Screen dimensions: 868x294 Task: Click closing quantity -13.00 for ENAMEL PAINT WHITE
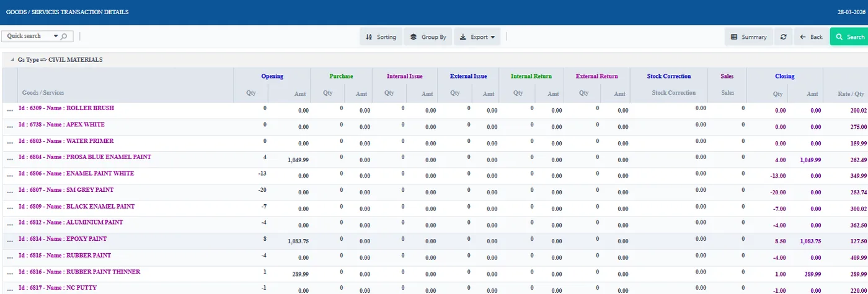[x=777, y=176]
